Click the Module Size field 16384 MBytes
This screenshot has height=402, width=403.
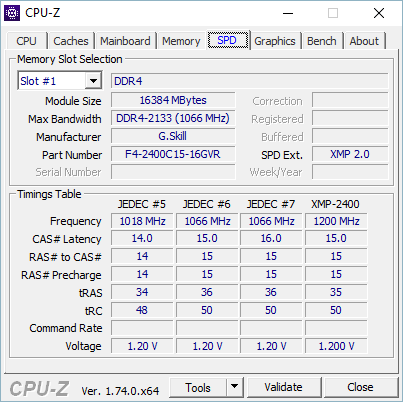(x=173, y=100)
